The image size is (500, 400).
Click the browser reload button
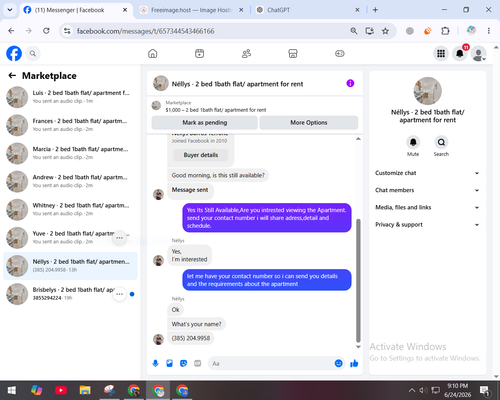coord(46,31)
